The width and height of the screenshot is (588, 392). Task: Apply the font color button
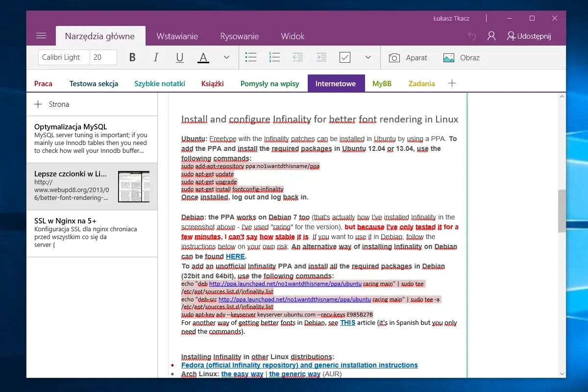[203, 58]
